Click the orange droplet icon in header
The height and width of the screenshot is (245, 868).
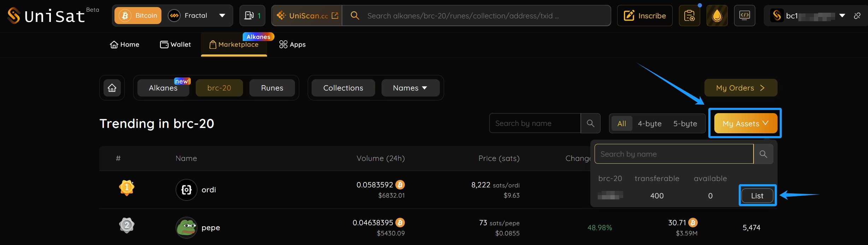coord(717,16)
